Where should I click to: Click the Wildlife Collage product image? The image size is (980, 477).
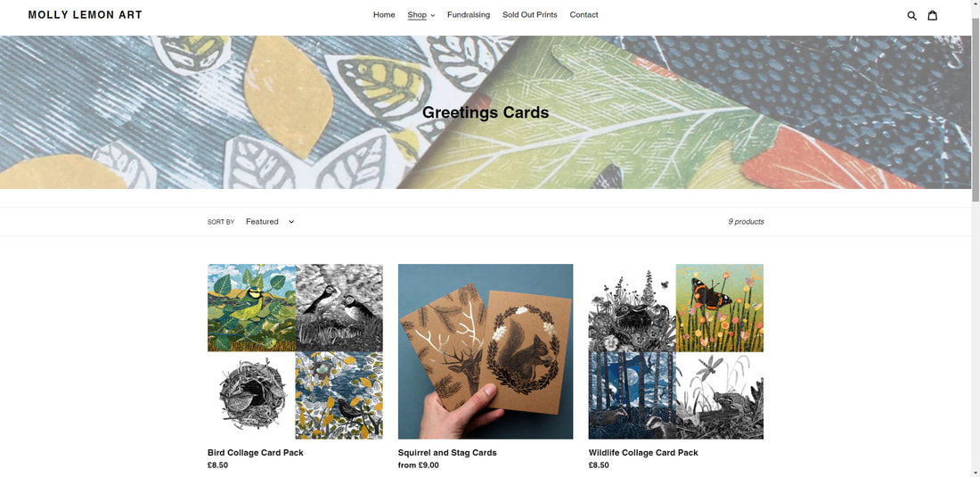tap(675, 351)
